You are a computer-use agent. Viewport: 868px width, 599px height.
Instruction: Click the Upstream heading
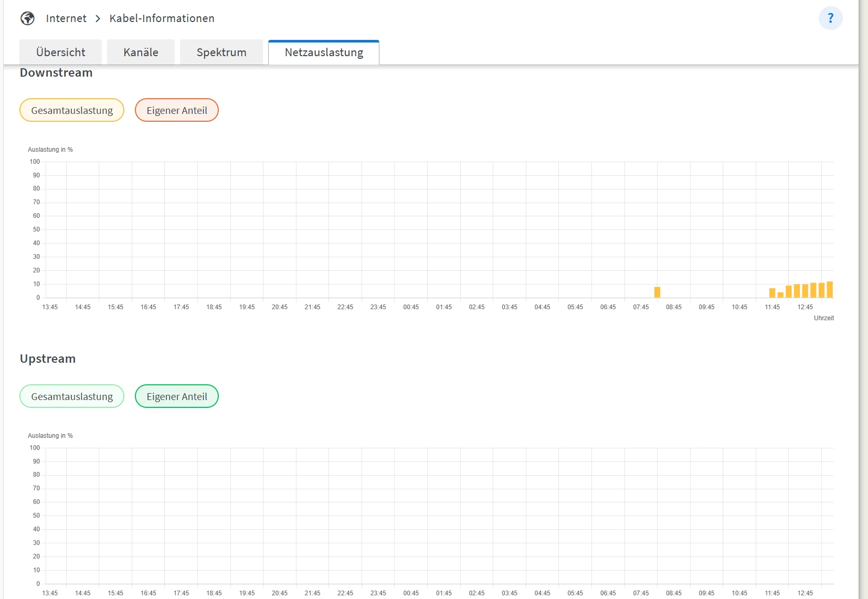[48, 359]
